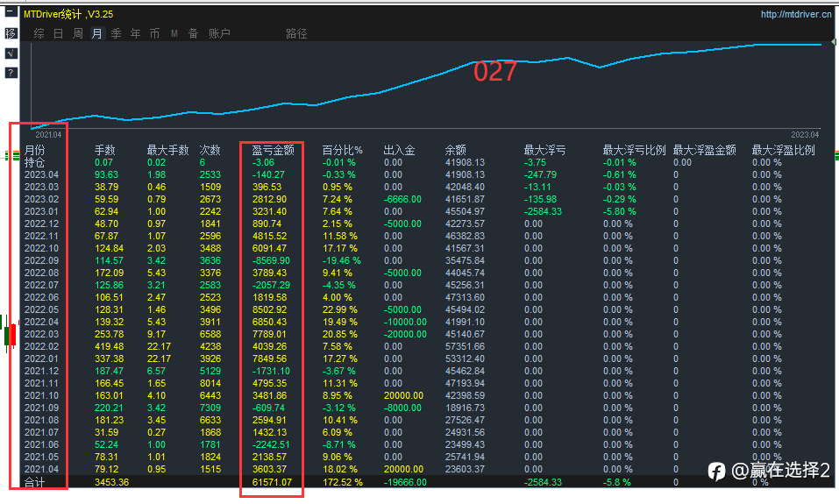Viewport: 839px width, 504px height.
Task: Open the 备 notes tab
Action: [x=193, y=33]
